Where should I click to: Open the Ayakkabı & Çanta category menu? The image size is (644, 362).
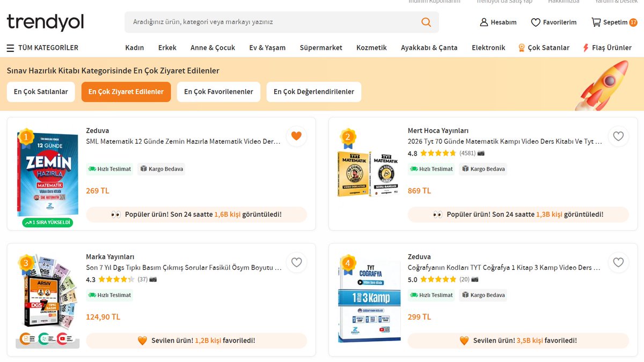[x=429, y=48]
